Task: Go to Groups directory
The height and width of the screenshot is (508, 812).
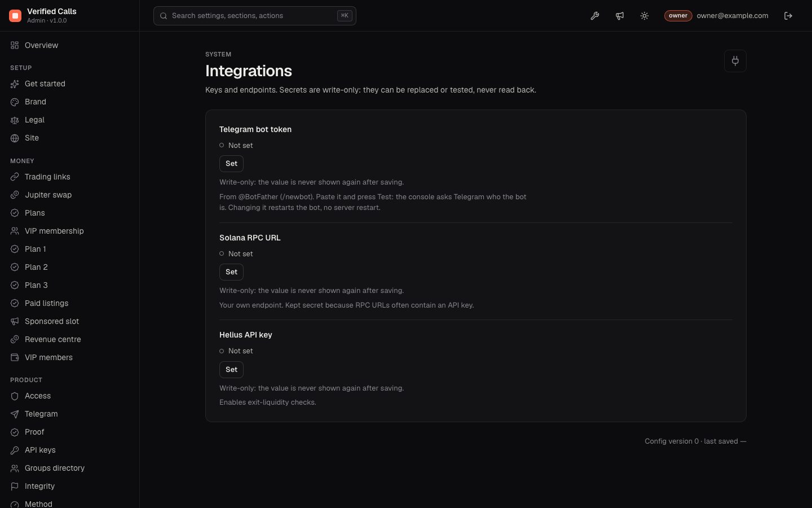Action: pyautogui.click(x=69, y=468)
